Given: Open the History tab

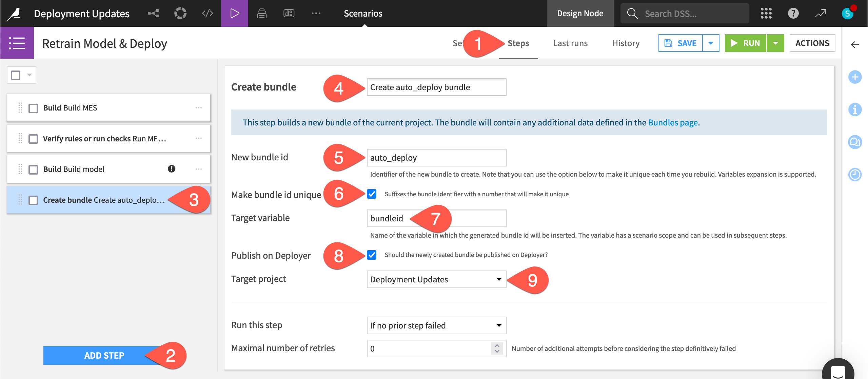Looking at the screenshot, I should click(626, 43).
